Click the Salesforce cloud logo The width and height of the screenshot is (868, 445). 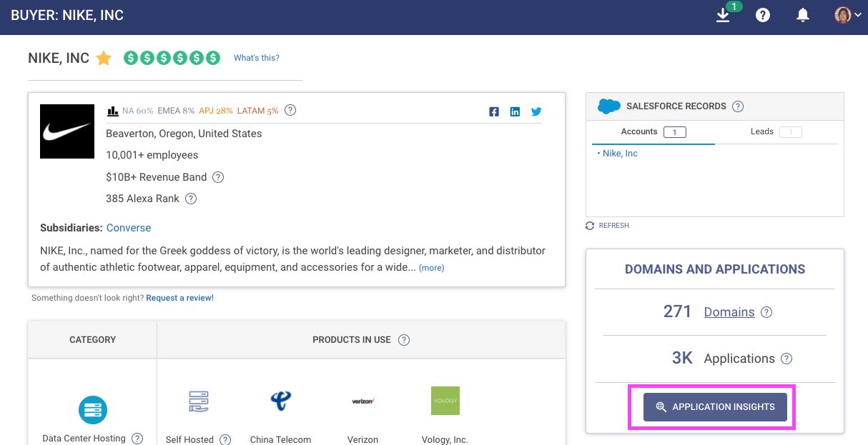coord(609,106)
